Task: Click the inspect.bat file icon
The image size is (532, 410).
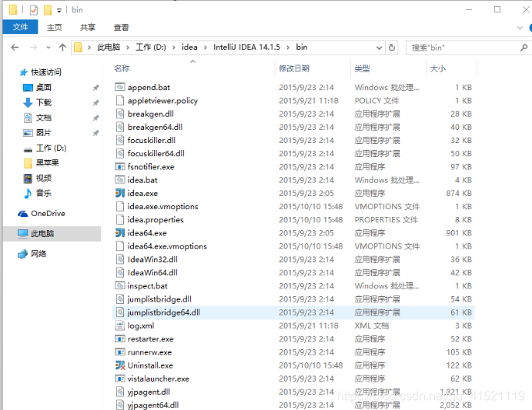Action: (x=120, y=286)
